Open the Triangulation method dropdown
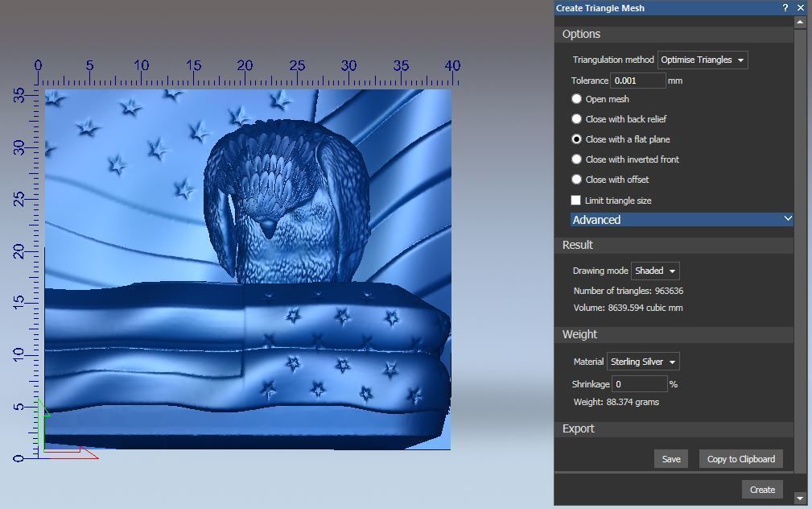Screen dimensions: 812x509 (703, 60)
